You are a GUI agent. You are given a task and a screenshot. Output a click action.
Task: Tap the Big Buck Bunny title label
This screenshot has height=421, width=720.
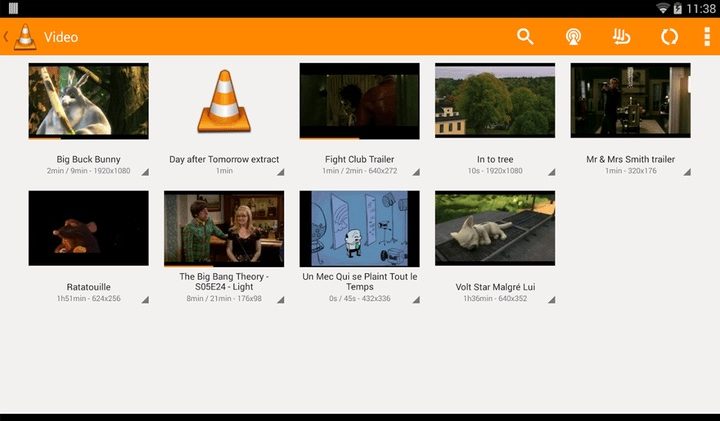pyautogui.click(x=88, y=159)
